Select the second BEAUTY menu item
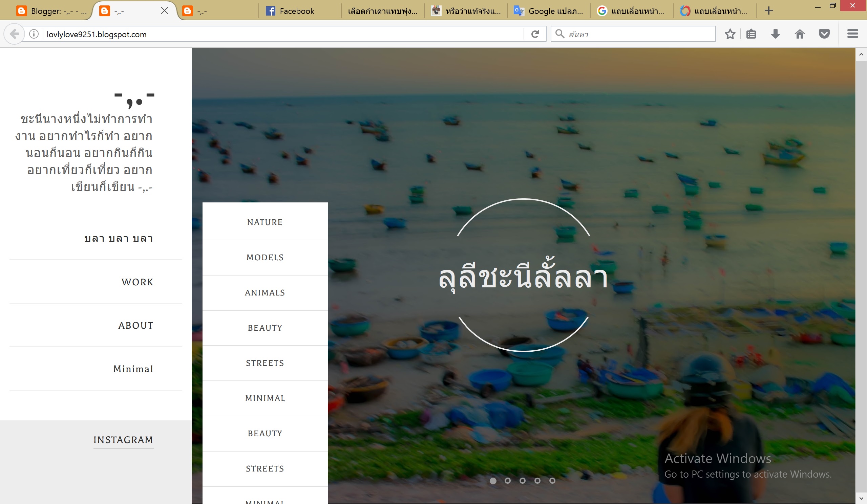The image size is (867, 504). [x=265, y=434]
